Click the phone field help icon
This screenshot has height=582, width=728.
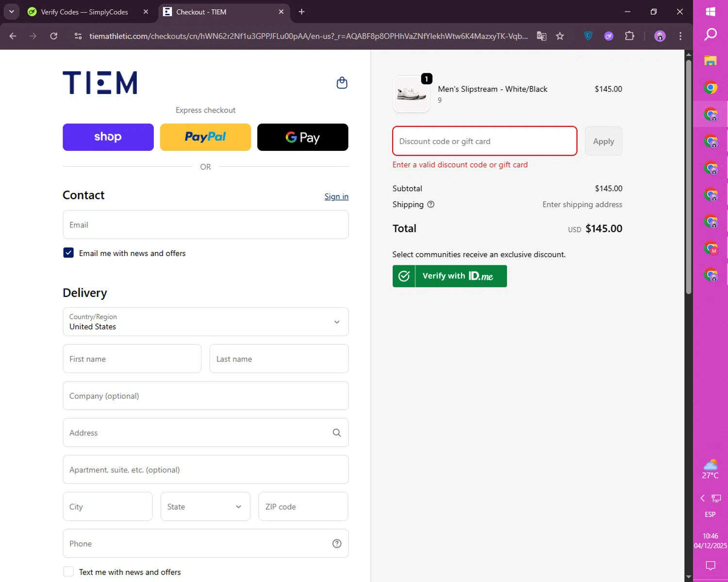[x=337, y=544]
